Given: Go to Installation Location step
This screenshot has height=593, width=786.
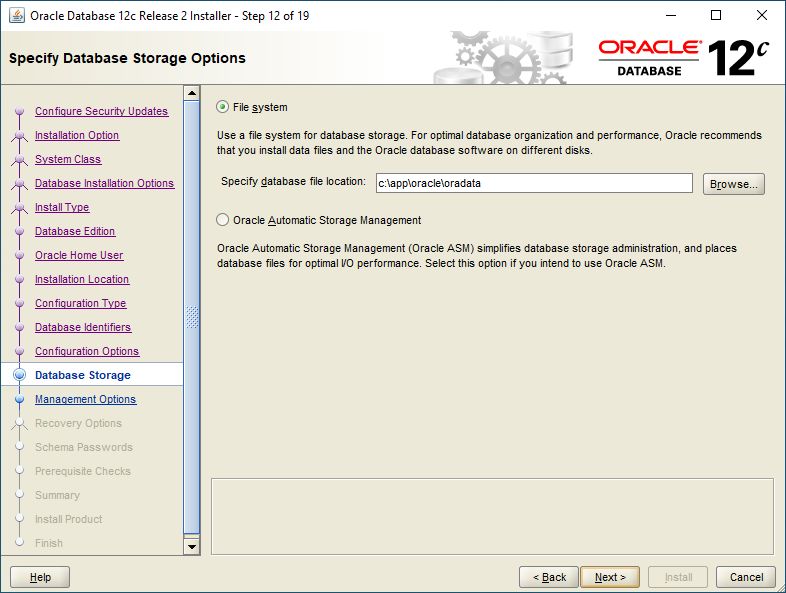Looking at the screenshot, I should [82, 279].
